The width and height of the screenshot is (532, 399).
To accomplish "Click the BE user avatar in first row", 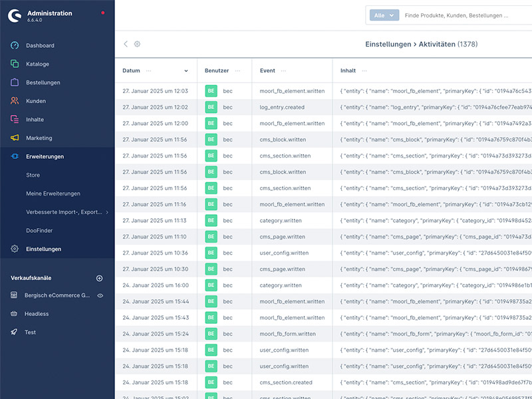I will click(x=211, y=91).
